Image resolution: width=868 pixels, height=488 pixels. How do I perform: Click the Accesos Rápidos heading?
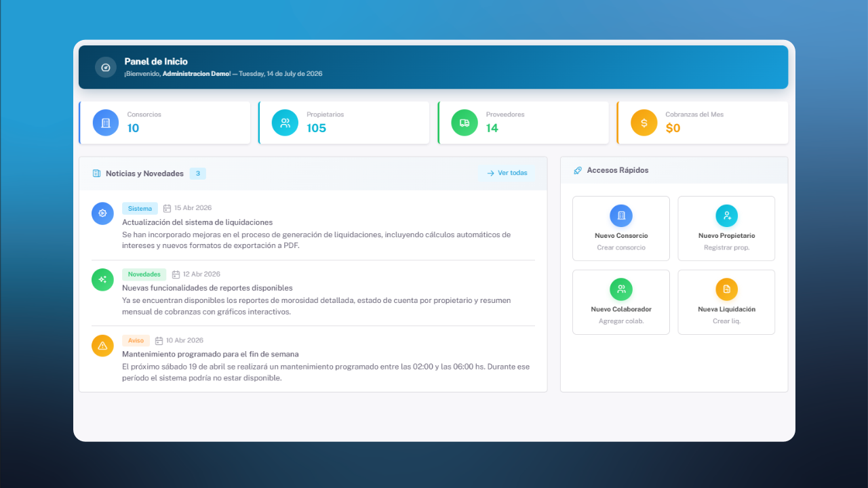coord(618,170)
